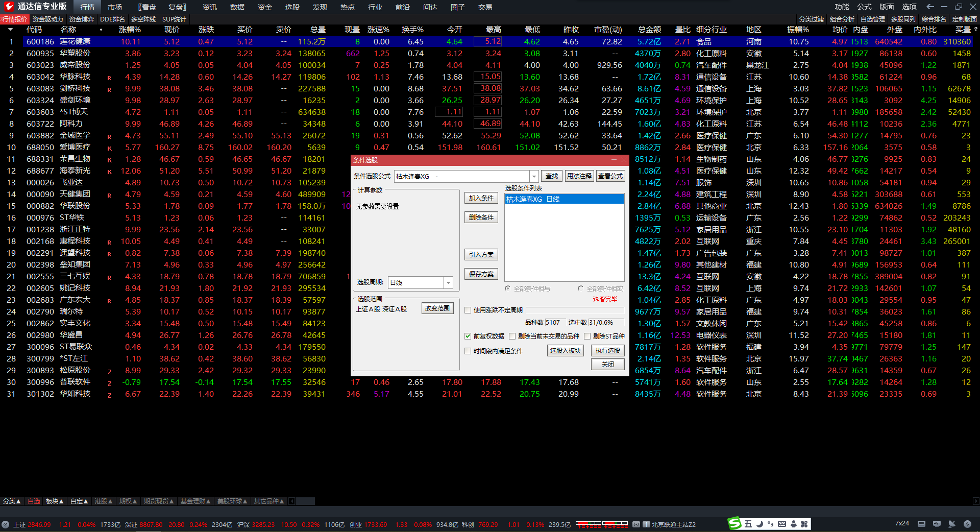The width and height of the screenshot is (980, 532).
Task: Click the round expand icon before 上证
Action: [6, 524]
